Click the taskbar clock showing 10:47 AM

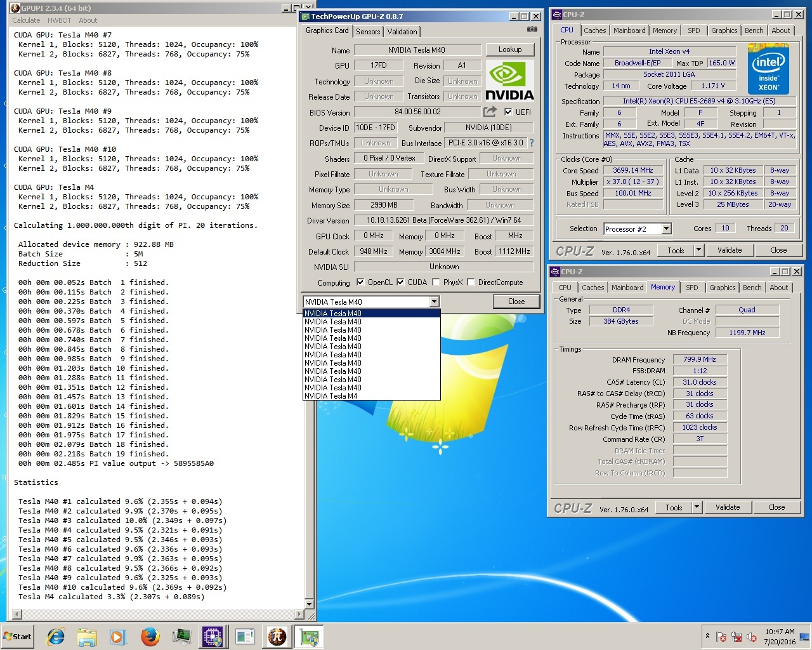(780, 632)
